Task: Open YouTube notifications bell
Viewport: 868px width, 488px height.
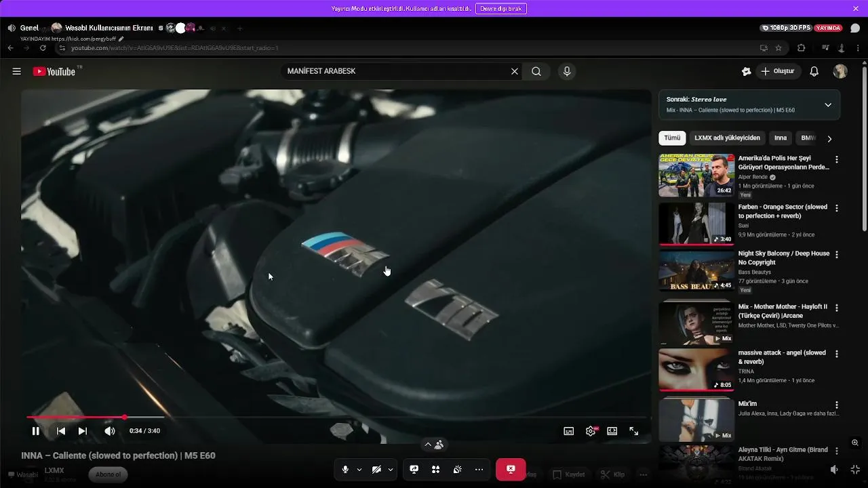Action: [x=814, y=71]
